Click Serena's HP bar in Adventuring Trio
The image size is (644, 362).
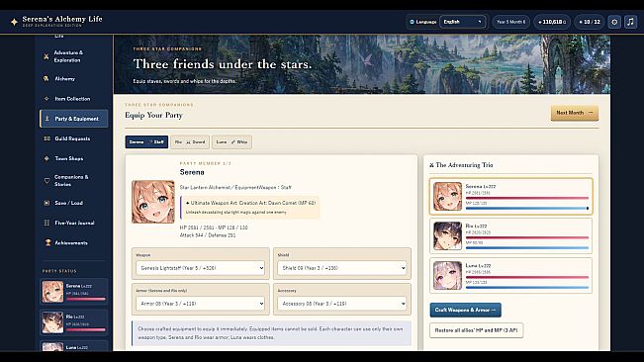tap(527, 198)
